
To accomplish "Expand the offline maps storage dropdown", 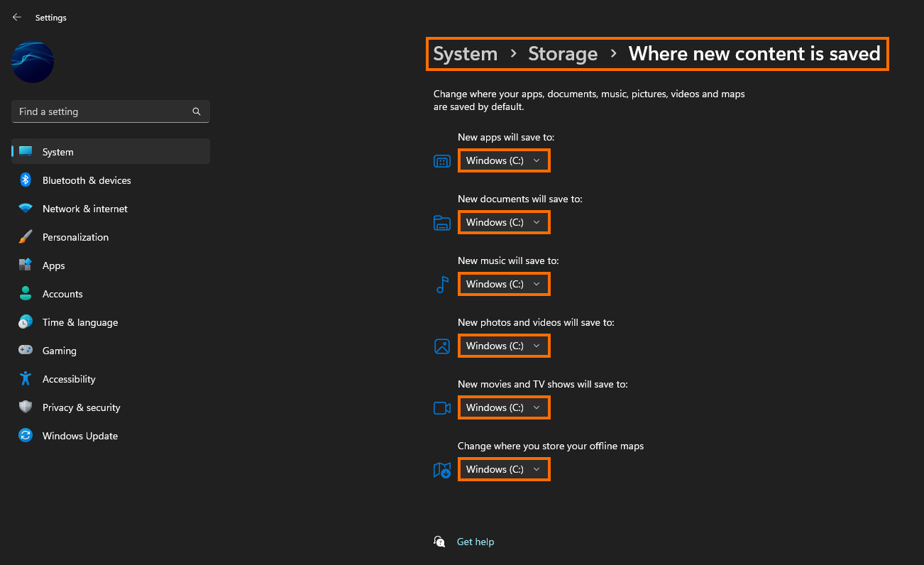I will (504, 469).
